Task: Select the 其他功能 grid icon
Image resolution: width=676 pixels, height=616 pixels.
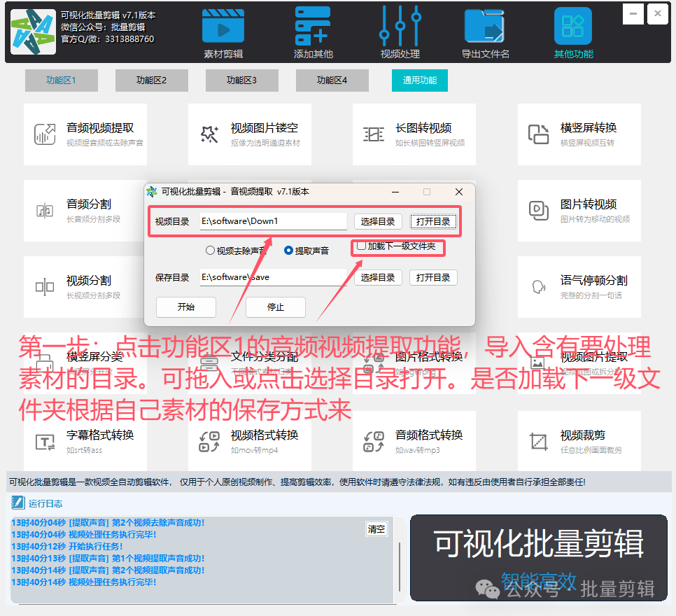Action: pyautogui.click(x=573, y=26)
